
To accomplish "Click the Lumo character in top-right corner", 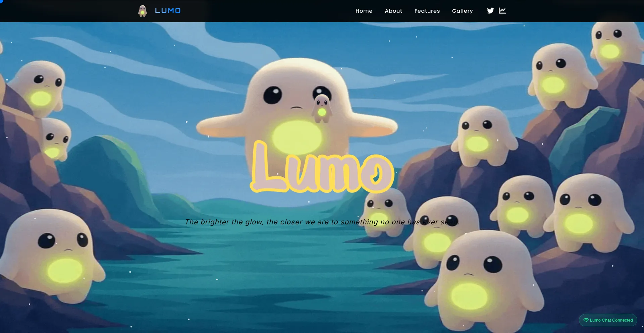I will click(612, 42).
